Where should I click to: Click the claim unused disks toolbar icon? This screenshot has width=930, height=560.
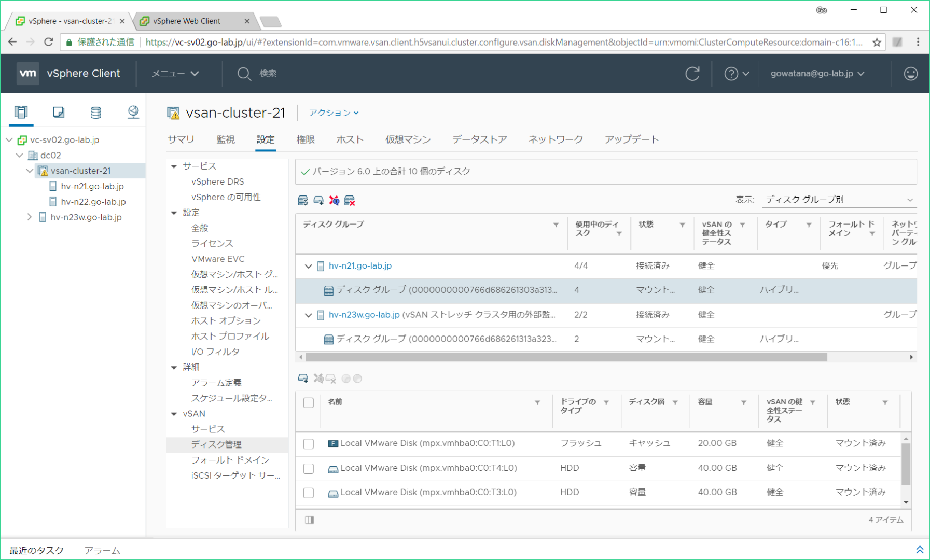point(303,200)
